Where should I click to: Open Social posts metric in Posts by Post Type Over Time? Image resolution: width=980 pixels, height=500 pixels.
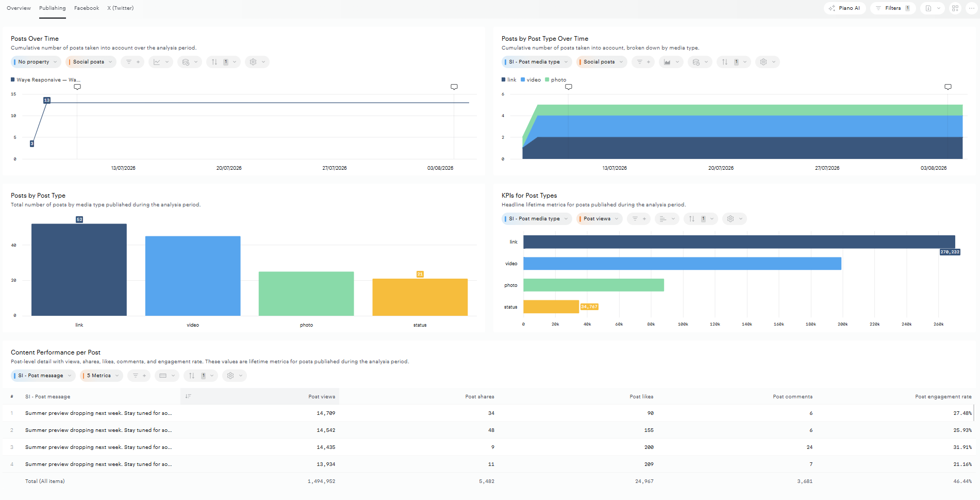(x=602, y=62)
